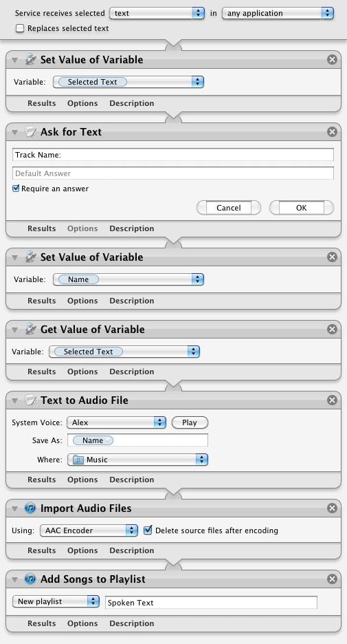Open the Selected Text variable popup in Set Value
347x644 pixels.
pyautogui.click(x=128, y=82)
